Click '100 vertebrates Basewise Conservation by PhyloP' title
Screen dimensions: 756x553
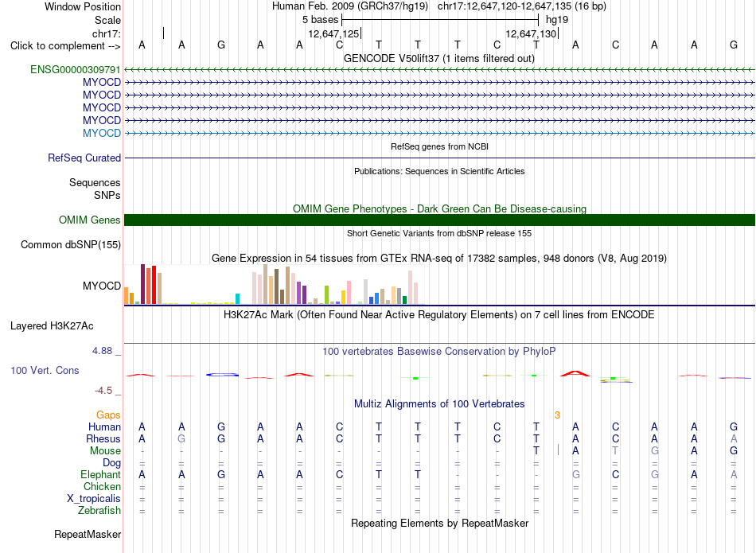pos(439,351)
